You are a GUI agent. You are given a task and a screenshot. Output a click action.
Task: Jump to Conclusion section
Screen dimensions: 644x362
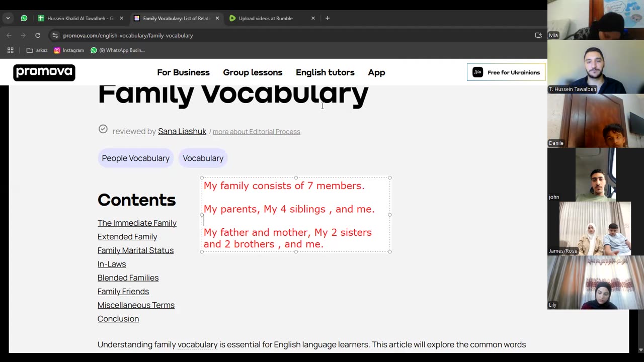point(118,319)
